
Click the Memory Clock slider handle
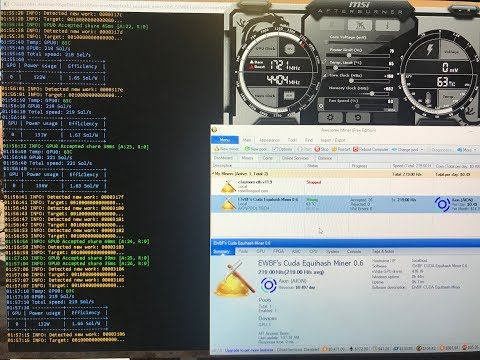tap(372, 93)
